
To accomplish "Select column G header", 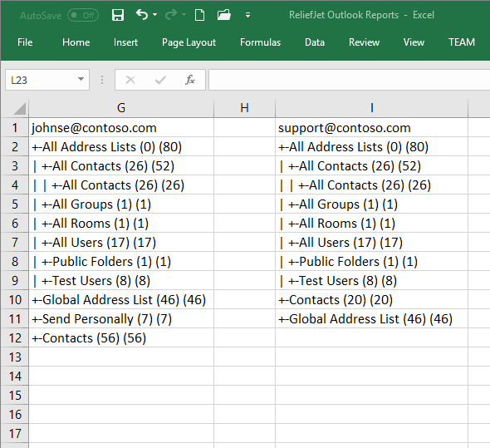I will click(x=121, y=108).
